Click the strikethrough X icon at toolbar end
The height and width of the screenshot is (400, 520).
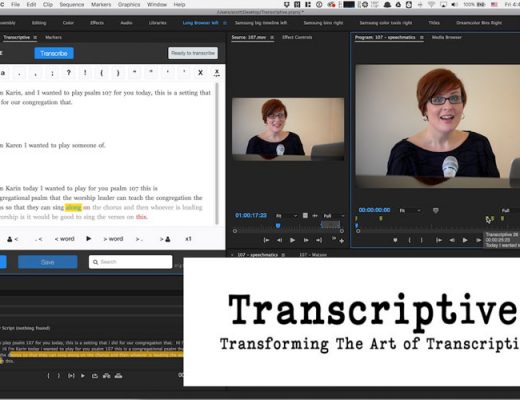click(x=217, y=73)
